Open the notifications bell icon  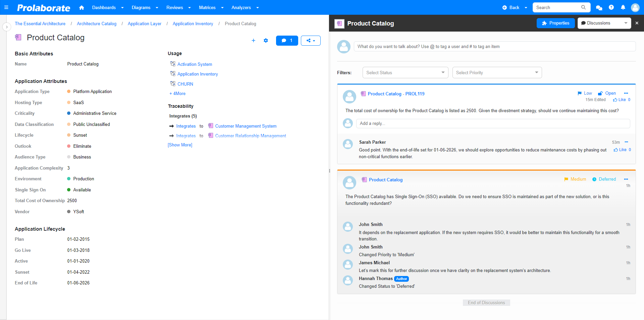(623, 7)
